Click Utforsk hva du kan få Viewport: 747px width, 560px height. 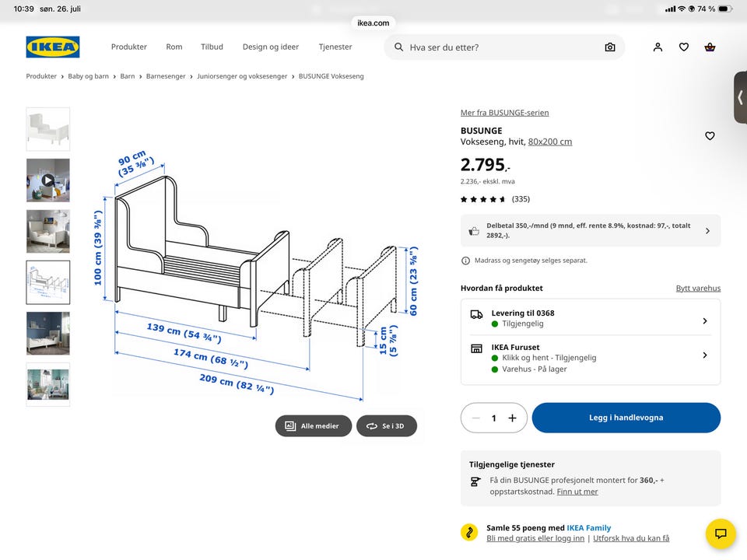click(631, 538)
